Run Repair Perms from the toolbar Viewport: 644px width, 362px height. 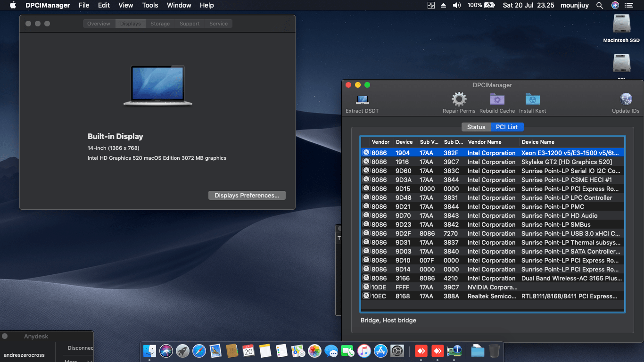pyautogui.click(x=459, y=99)
